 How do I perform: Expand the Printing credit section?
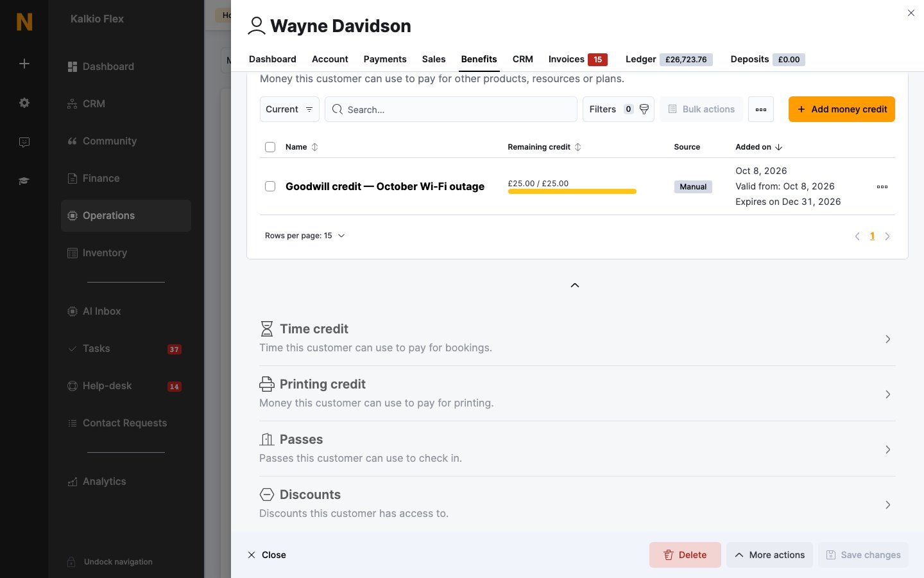click(x=577, y=394)
